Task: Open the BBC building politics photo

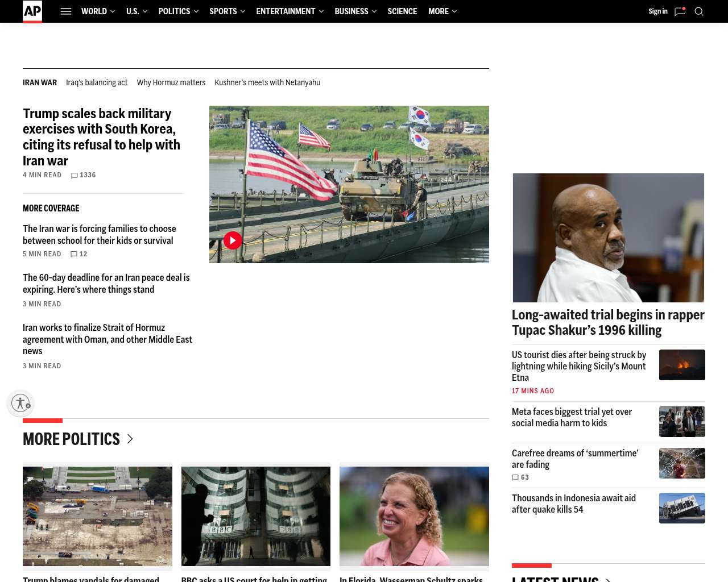Action: tap(256, 516)
